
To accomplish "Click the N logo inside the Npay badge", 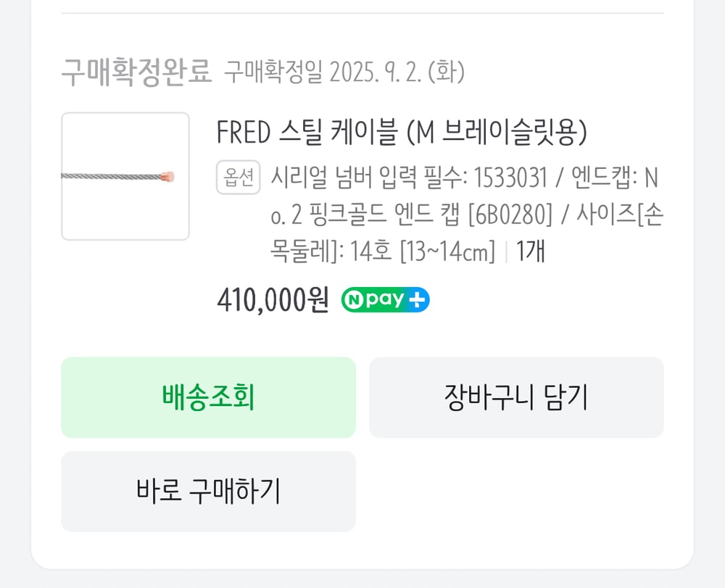I will coord(357,299).
